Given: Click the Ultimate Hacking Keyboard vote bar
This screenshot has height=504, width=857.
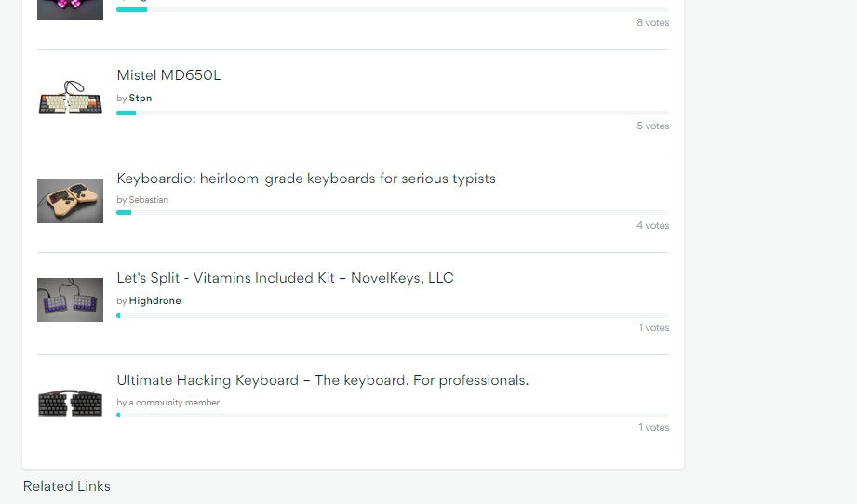Looking at the screenshot, I should 392,415.
